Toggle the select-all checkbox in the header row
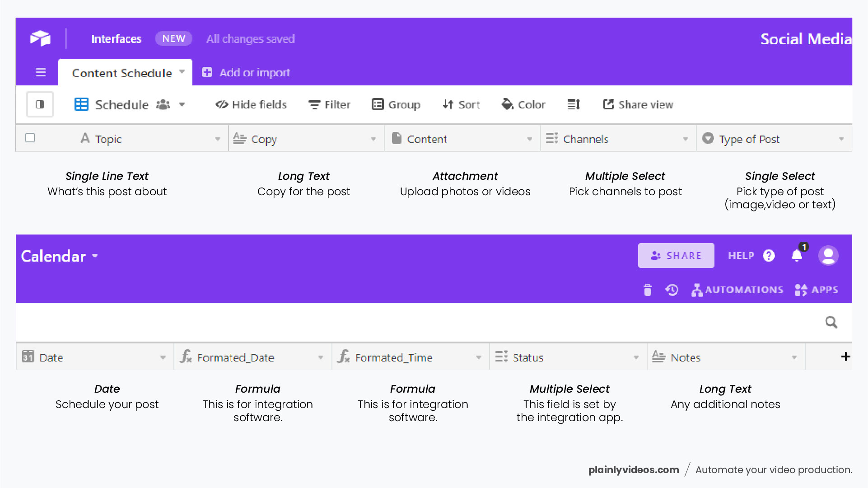 [x=30, y=138]
